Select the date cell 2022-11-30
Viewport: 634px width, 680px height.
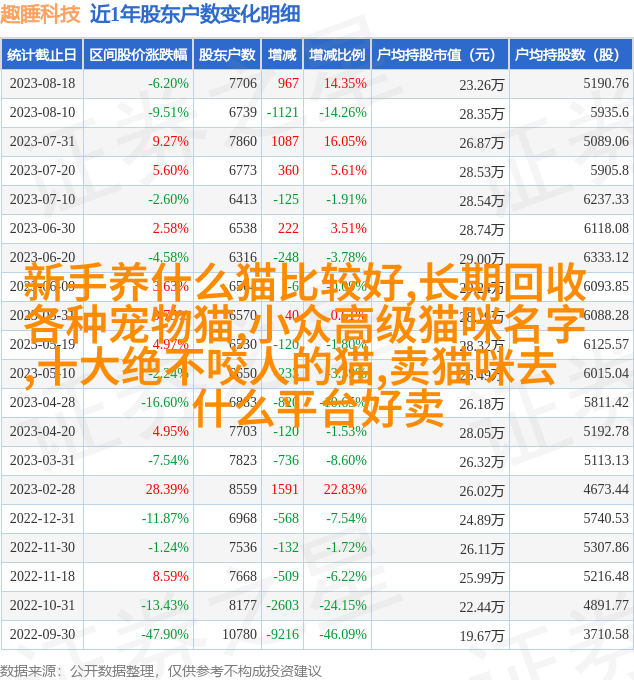click(42, 548)
